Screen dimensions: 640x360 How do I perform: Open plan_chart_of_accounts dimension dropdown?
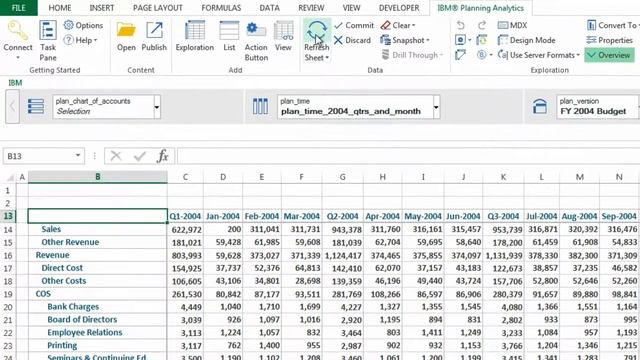pyautogui.click(x=157, y=107)
